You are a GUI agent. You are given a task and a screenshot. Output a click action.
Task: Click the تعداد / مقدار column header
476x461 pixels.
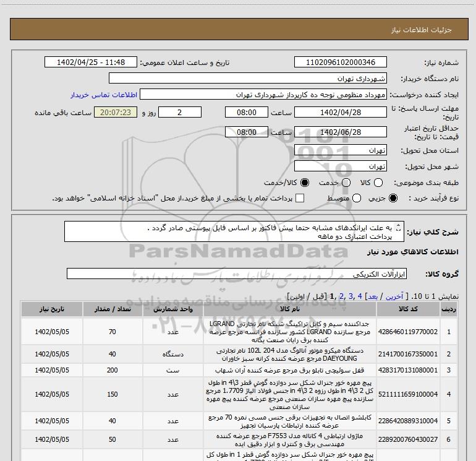click(x=113, y=309)
